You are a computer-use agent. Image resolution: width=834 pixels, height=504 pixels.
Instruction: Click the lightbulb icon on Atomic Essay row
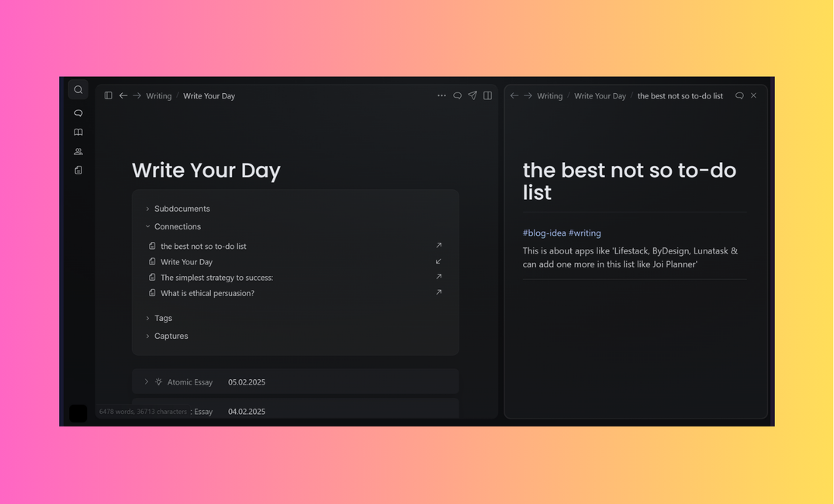(158, 381)
